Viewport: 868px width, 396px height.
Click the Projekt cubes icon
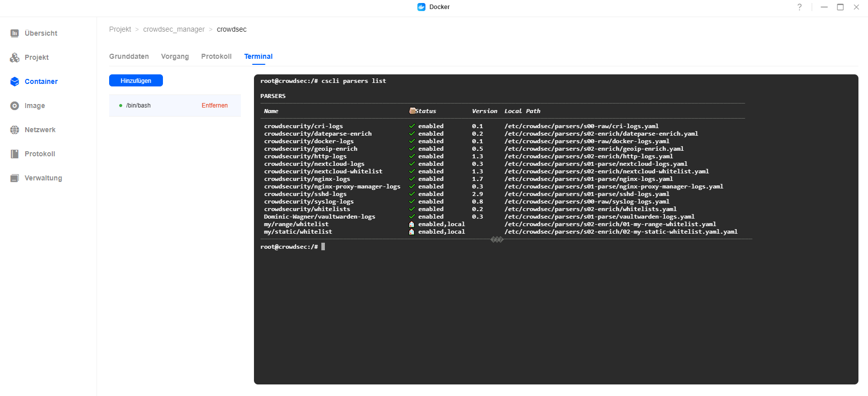15,57
